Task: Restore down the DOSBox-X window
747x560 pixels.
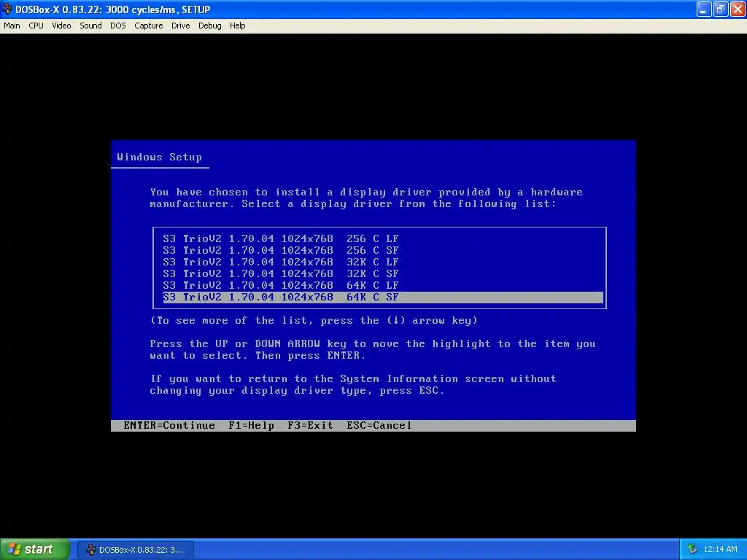Action: 721,9
